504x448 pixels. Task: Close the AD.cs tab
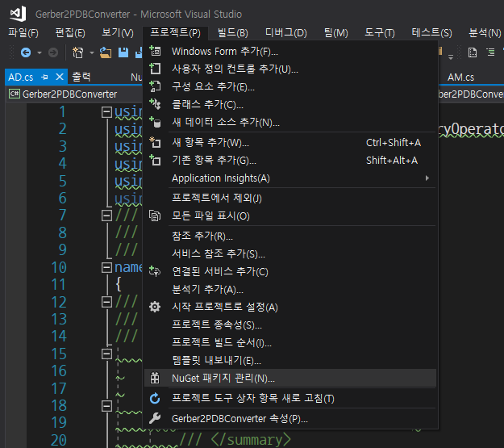[60, 77]
